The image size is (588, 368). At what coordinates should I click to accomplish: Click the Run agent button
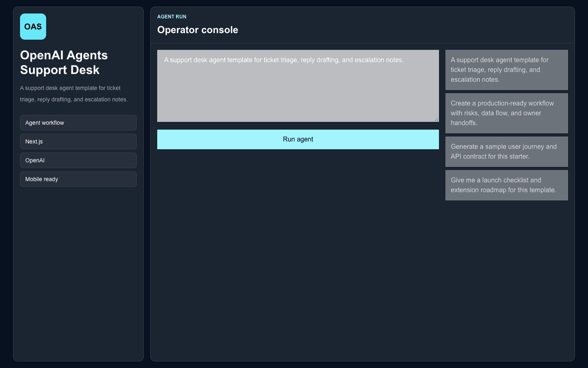(x=298, y=139)
